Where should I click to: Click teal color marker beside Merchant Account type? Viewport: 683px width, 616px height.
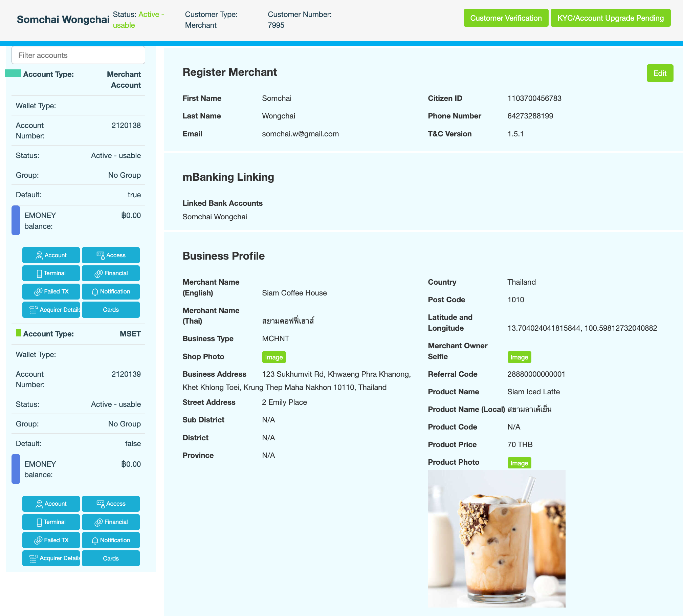[13, 73]
